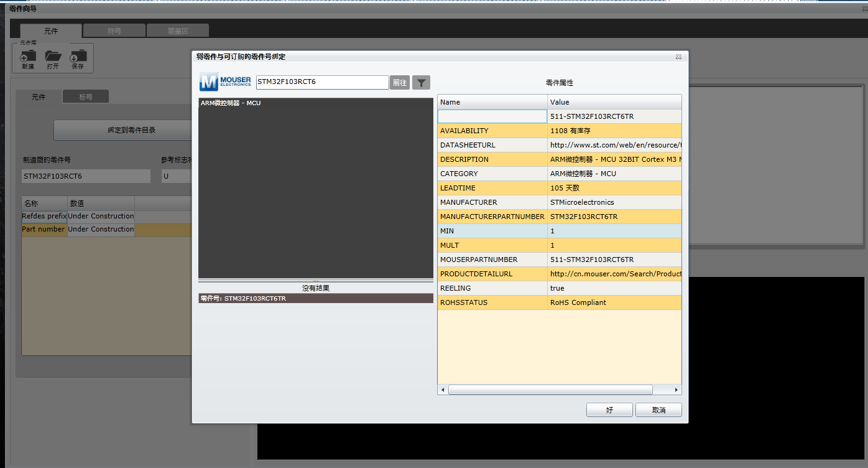
Task: Switch to the 符号 top tab
Action: 114,30
